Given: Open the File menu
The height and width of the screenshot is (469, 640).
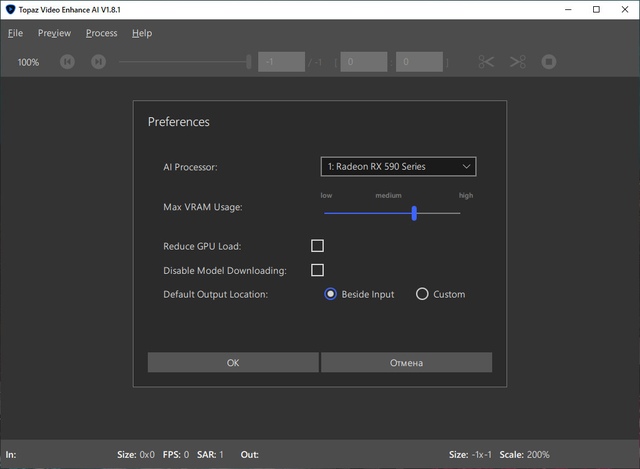Looking at the screenshot, I should [x=15, y=33].
